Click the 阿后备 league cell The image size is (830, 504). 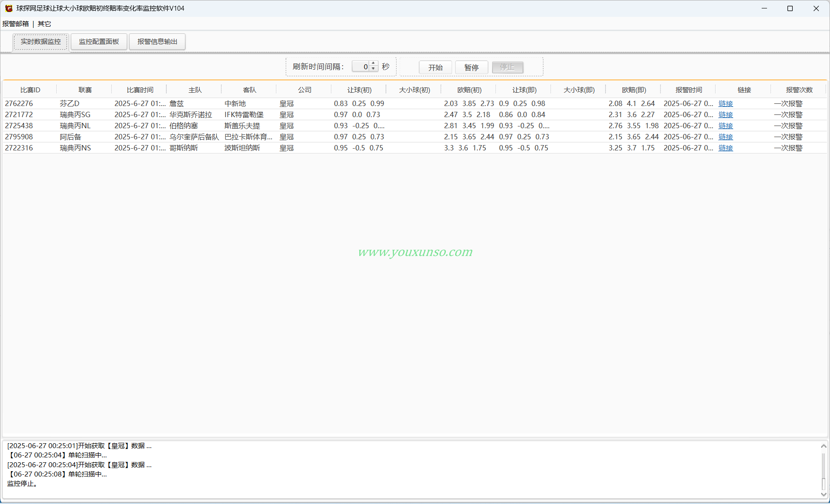click(x=71, y=137)
